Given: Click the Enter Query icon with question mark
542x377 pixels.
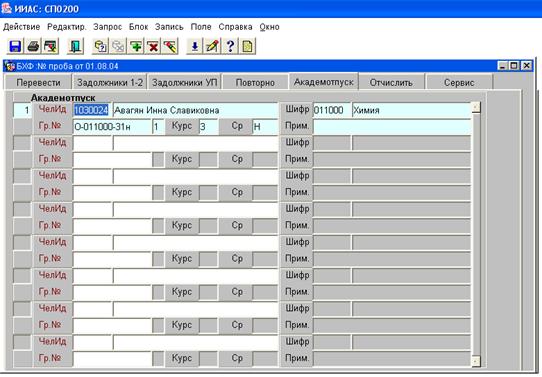Looking at the screenshot, I should pos(100,46).
